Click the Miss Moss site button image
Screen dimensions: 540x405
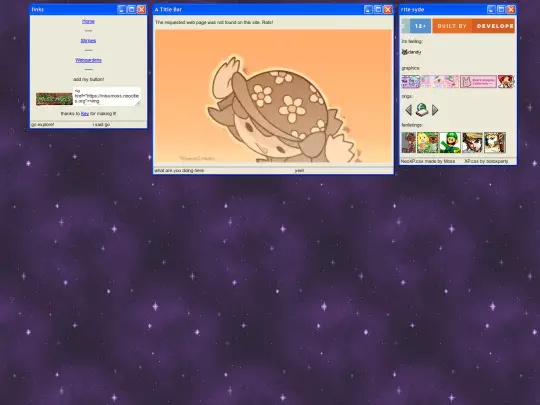point(54,99)
